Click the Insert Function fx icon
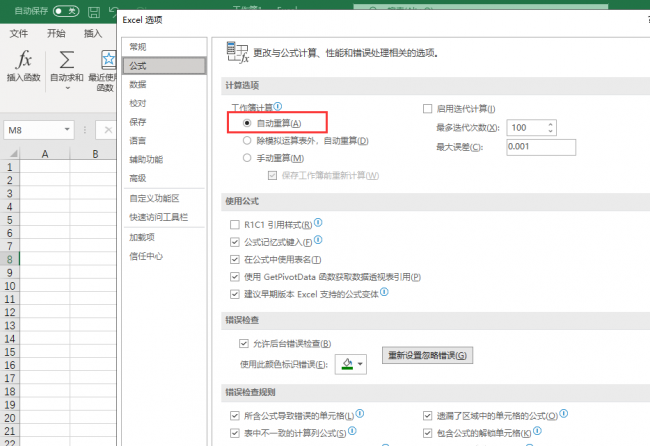Screen dimensions: 650x446 pos(24,60)
